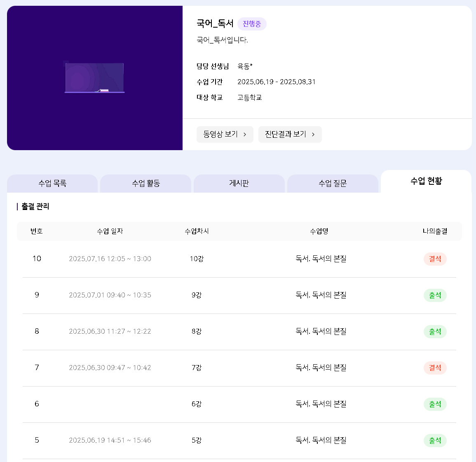
Task: Click the 진행중 status badge
Action: point(252,24)
